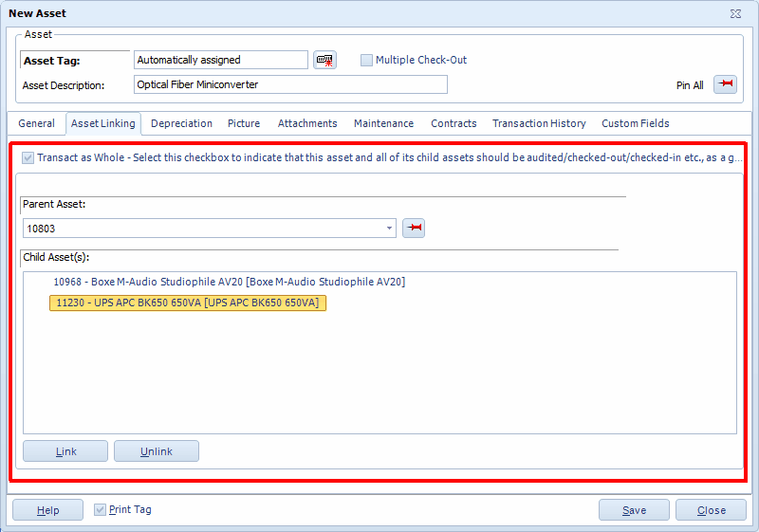The image size is (759, 532).
Task: Go to the Maintenance tab
Action: point(384,123)
